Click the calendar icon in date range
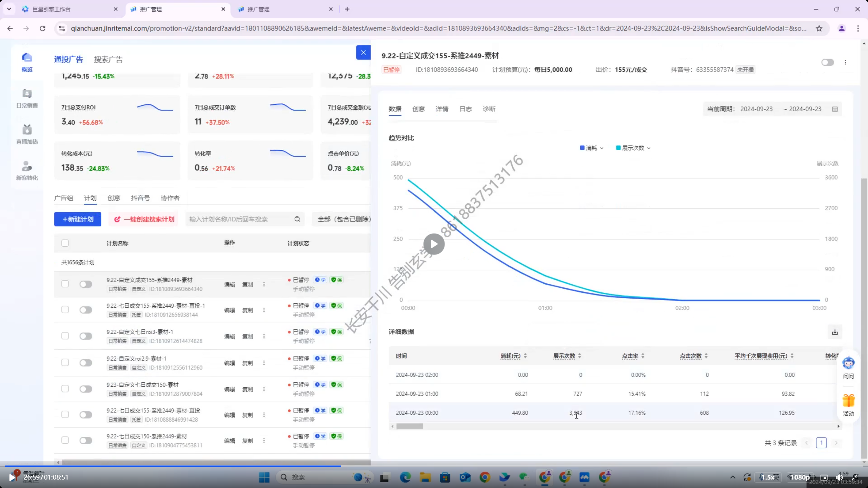868x488 pixels. pyautogui.click(x=835, y=109)
